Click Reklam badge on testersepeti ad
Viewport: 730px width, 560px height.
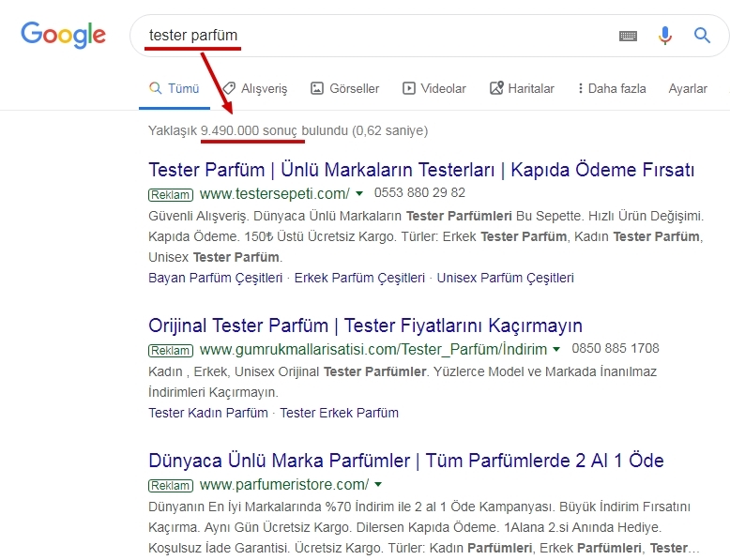[x=171, y=194]
